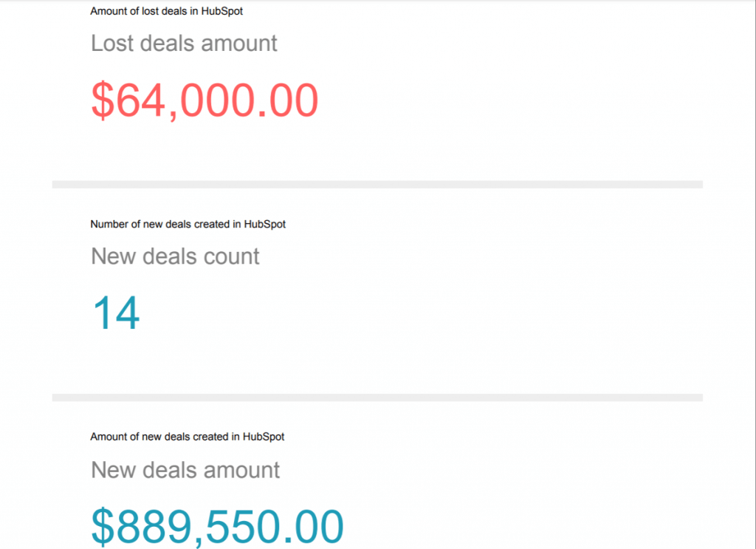Screen dimensions: 756x549
Task: Click the dollar sign of the blue $889,550.00
Action: [103, 526]
